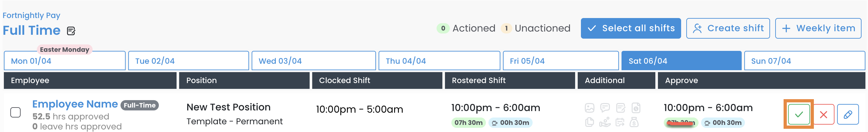Open the Employee Name profile link

[x=75, y=104]
